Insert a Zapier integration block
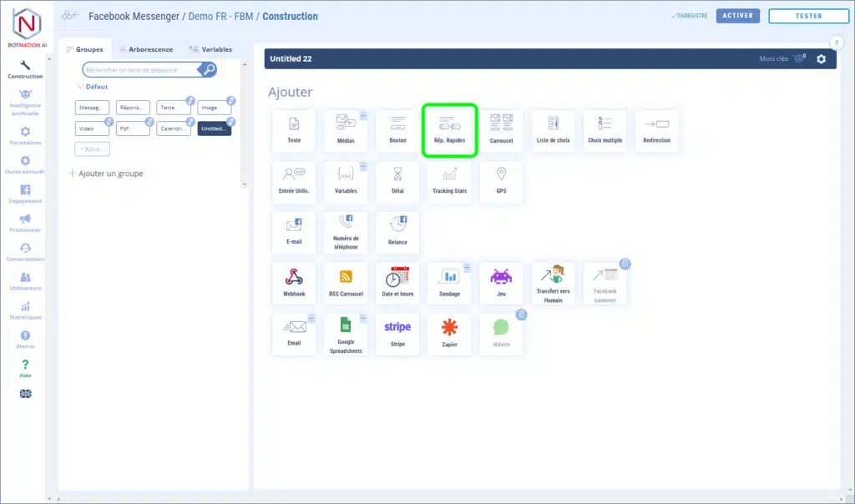Screen dimensions: 855x504 coord(449,334)
